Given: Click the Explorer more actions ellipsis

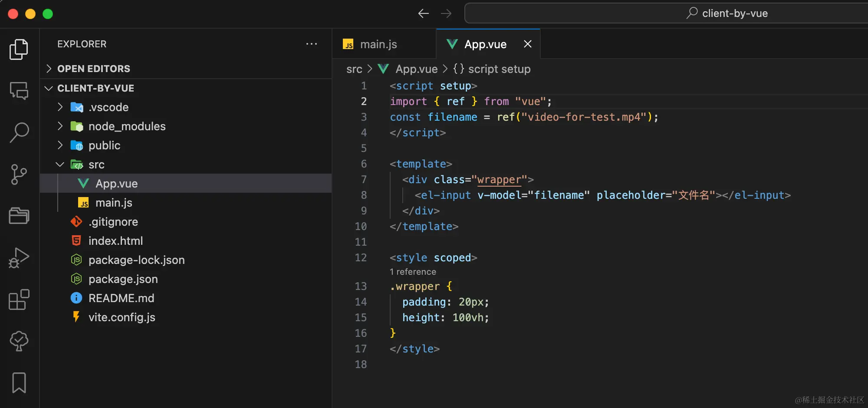Looking at the screenshot, I should pos(311,44).
